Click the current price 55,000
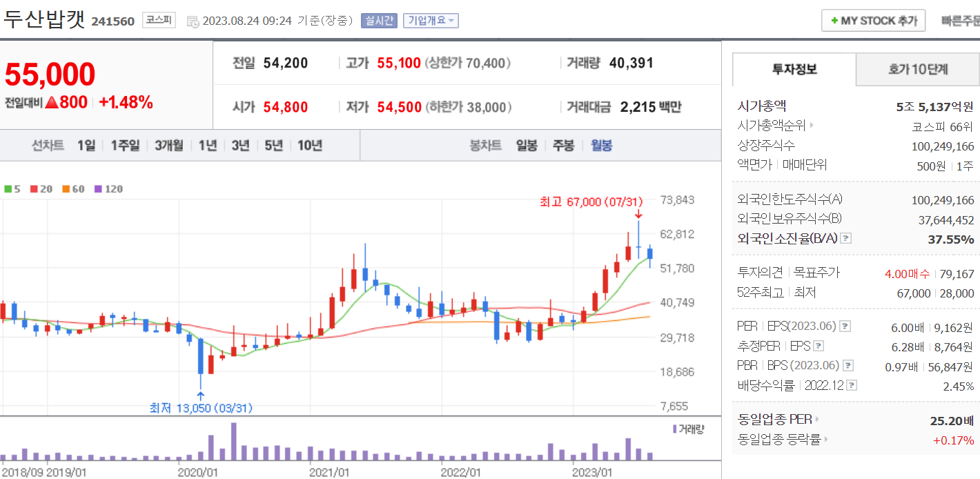The image size is (980, 479). (x=50, y=74)
